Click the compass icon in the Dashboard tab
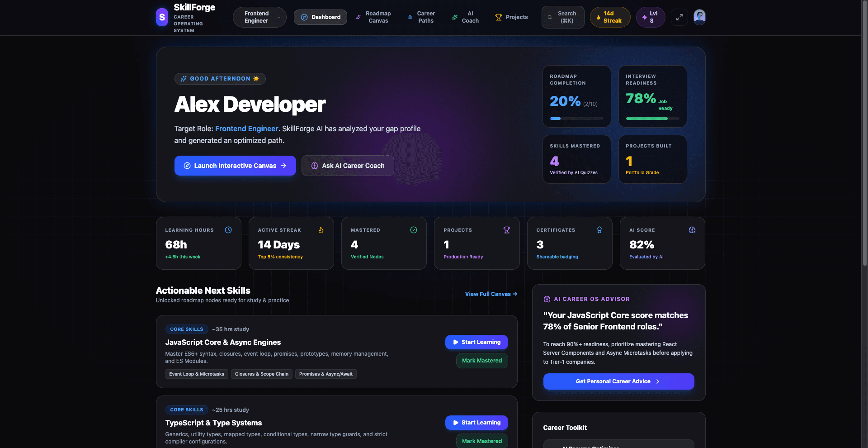This screenshot has width=868, height=448. [x=304, y=17]
